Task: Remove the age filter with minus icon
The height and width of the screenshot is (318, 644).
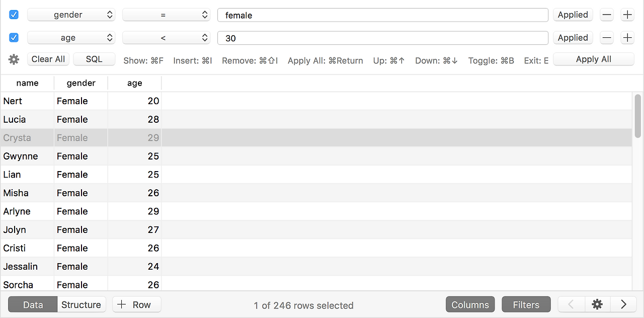Action: click(607, 38)
